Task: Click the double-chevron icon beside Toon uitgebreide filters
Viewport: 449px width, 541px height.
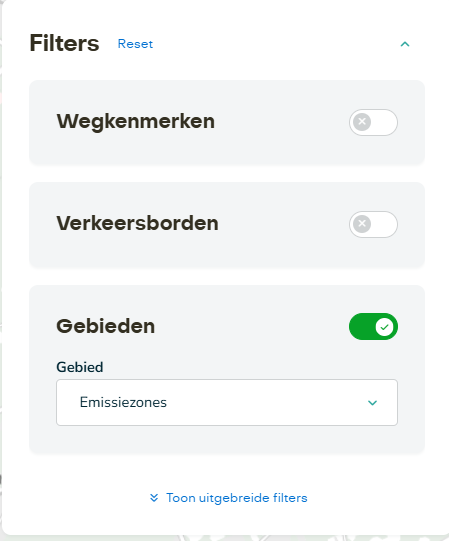Action: click(x=154, y=498)
